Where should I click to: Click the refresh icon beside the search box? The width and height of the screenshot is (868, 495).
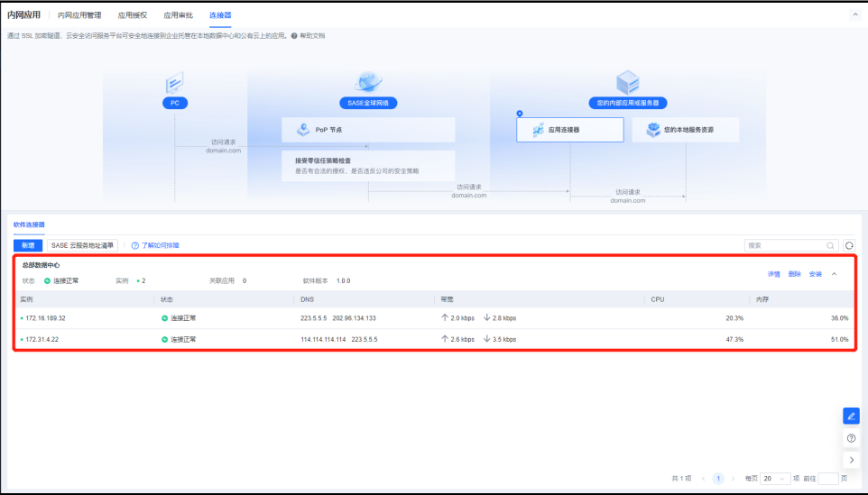click(849, 245)
